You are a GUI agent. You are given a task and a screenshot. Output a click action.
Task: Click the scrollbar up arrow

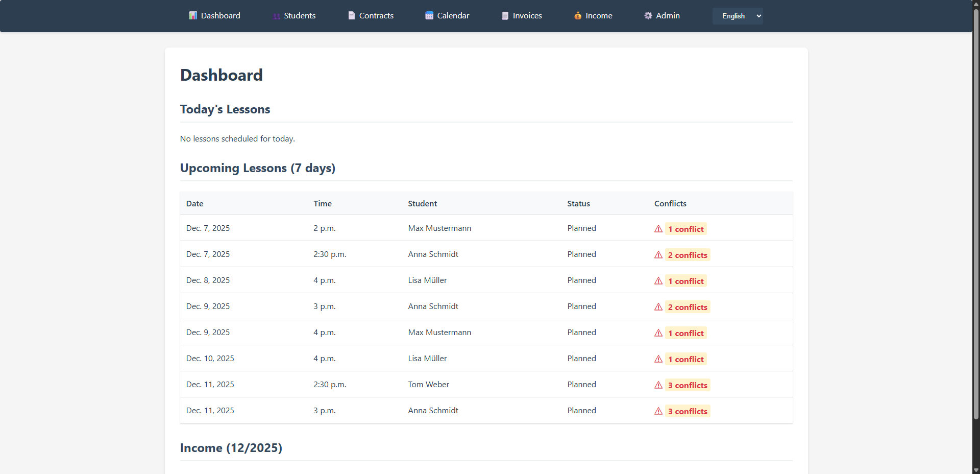975,3
